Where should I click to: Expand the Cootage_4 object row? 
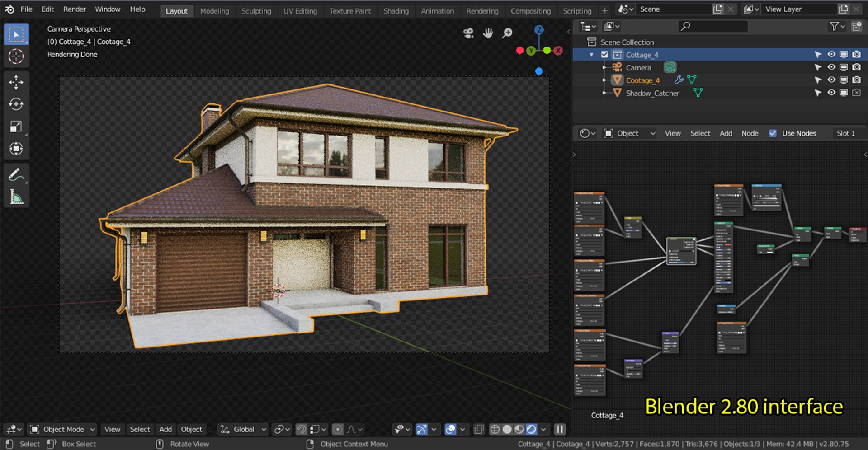(x=604, y=80)
